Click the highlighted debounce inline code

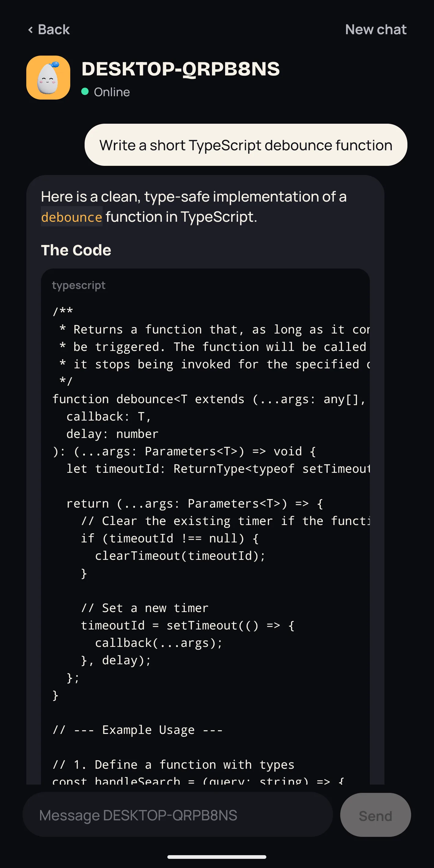pyautogui.click(x=71, y=217)
